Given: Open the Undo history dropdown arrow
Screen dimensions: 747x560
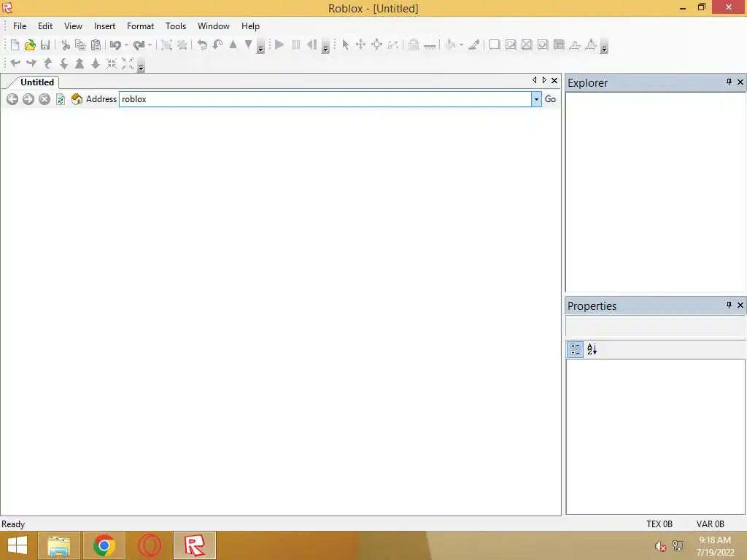Looking at the screenshot, I should click(x=126, y=44).
